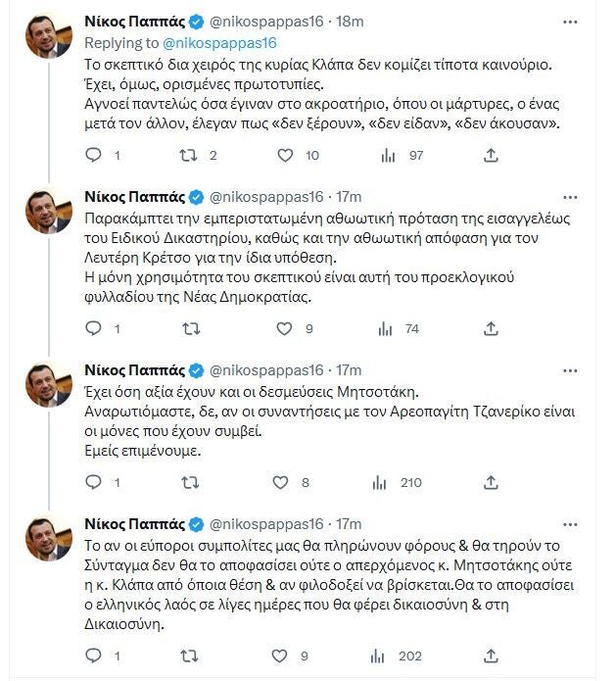View analytics of tweet with 74 views
Image resolution: width=616 pixels, height=681 pixels.
click(x=386, y=329)
